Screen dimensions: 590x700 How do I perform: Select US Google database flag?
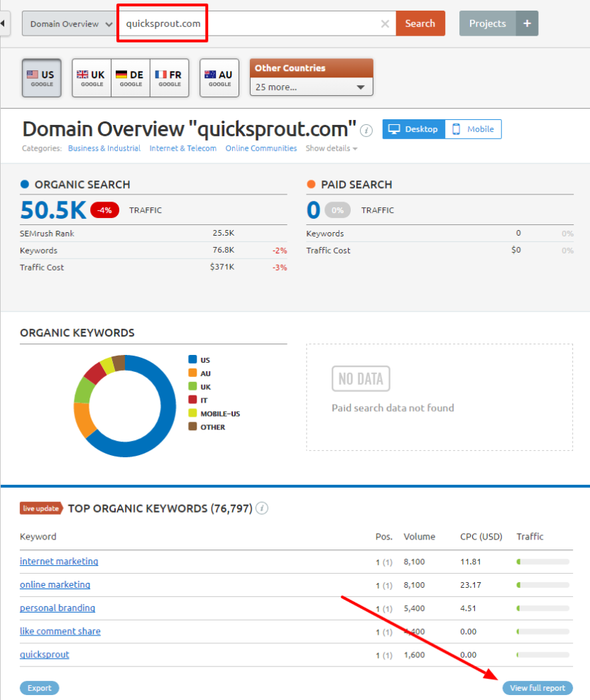pyautogui.click(x=42, y=78)
